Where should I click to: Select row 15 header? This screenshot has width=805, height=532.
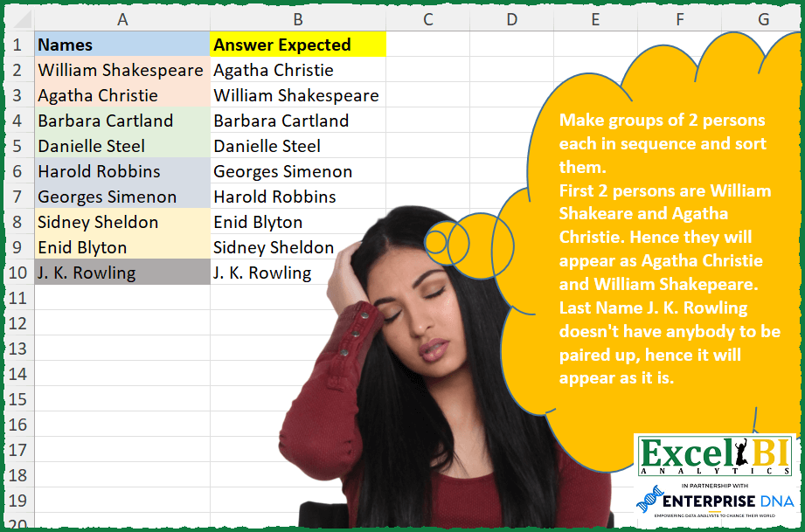tap(17, 399)
